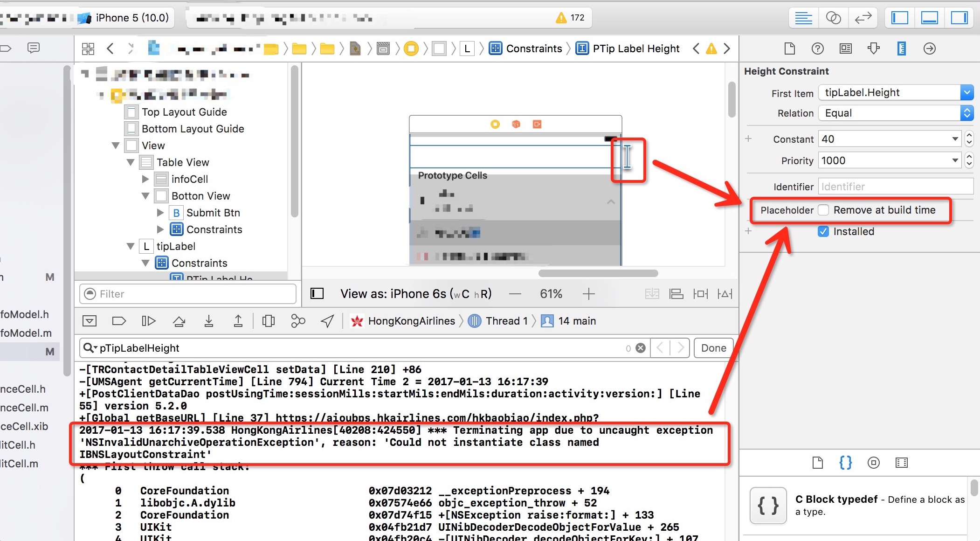This screenshot has height=541, width=980.
Task: Collapse the Table View tree item
Action: point(131,162)
